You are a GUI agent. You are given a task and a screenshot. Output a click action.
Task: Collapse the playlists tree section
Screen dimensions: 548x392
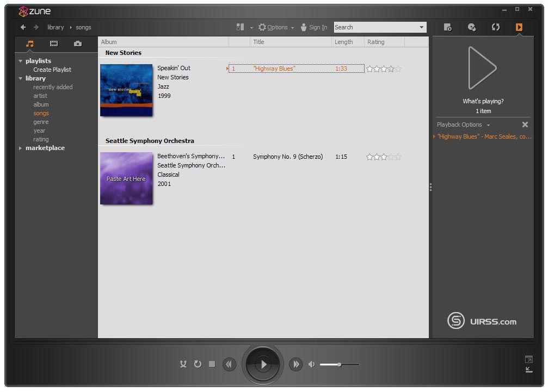coord(21,61)
